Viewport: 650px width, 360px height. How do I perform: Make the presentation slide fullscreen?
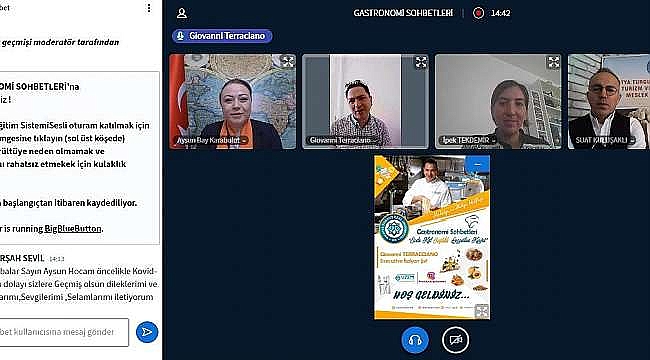pos(482,311)
